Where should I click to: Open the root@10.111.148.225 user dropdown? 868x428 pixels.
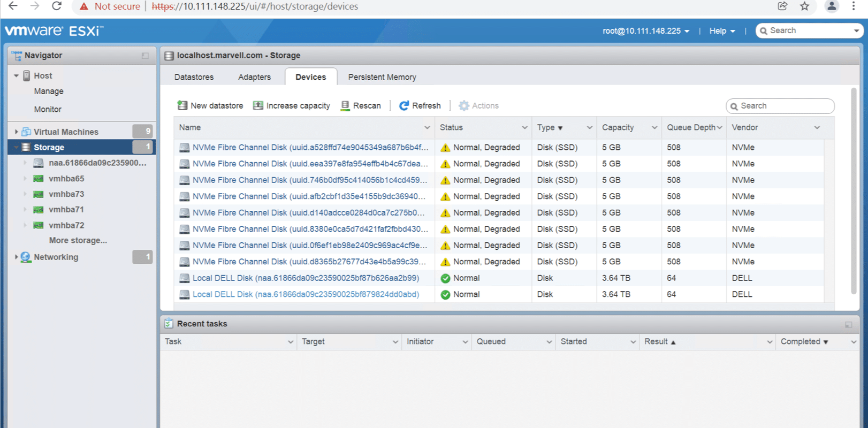[x=646, y=31]
